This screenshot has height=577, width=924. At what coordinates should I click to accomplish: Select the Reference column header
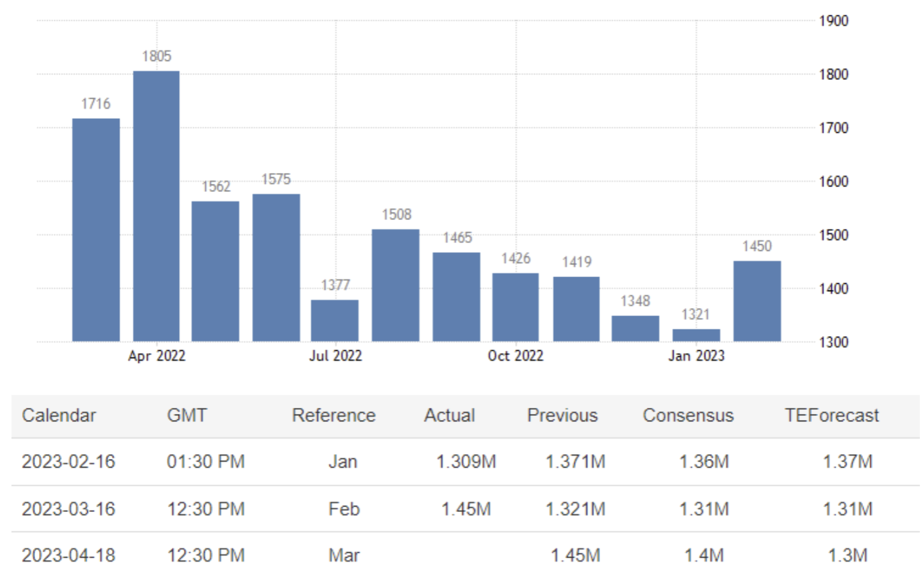point(333,415)
